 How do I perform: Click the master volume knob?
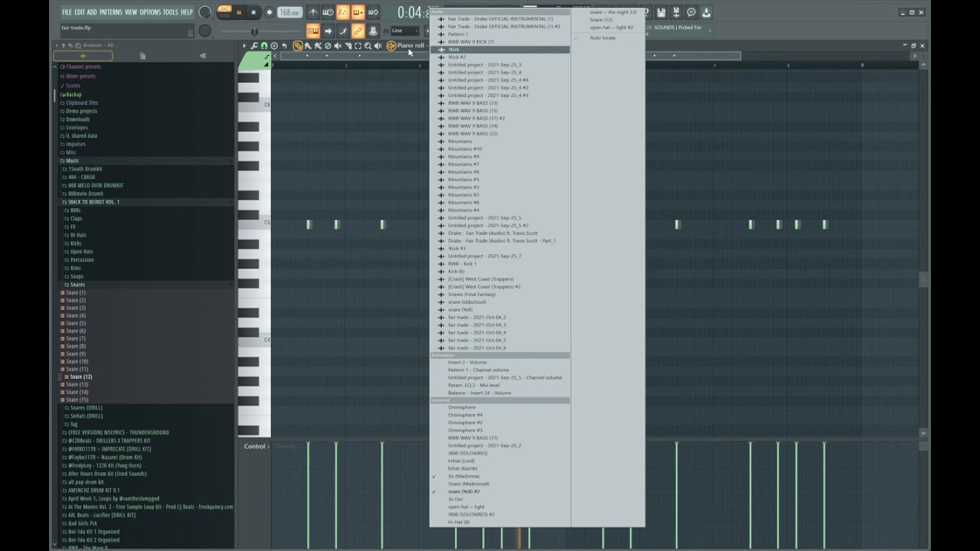click(x=205, y=12)
